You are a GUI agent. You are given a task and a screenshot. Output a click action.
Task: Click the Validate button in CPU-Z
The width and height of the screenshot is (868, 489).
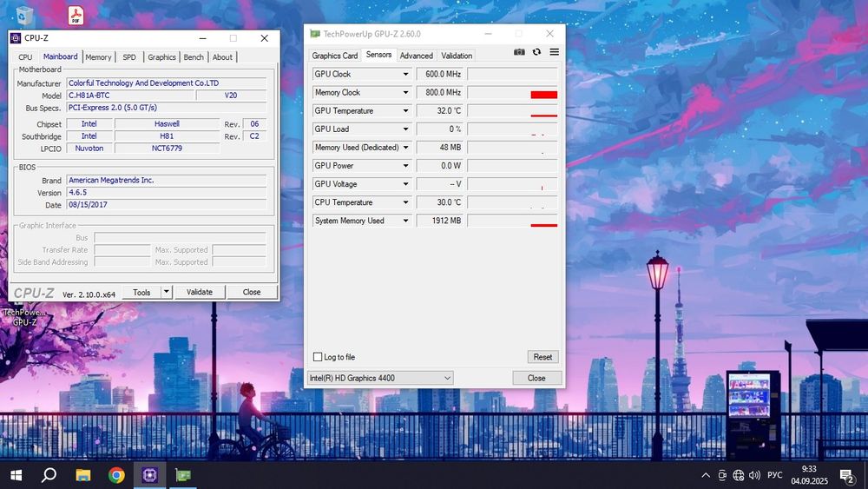tap(200, 292)
